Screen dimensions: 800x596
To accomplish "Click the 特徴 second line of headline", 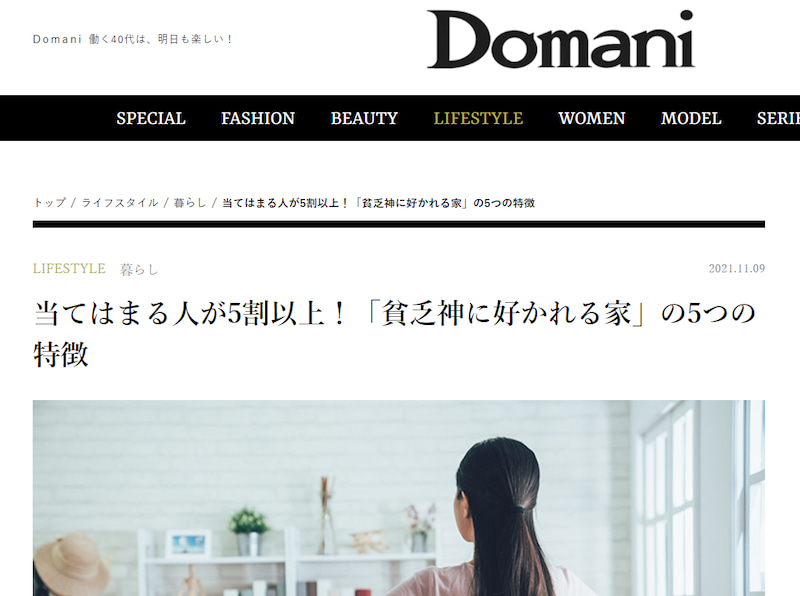I will coord(61,354).
